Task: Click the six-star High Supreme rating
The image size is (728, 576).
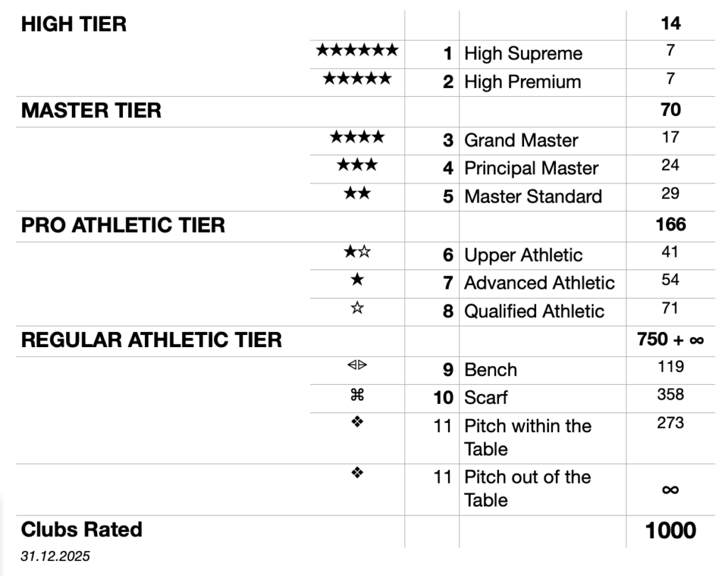Action: [357, 50]
